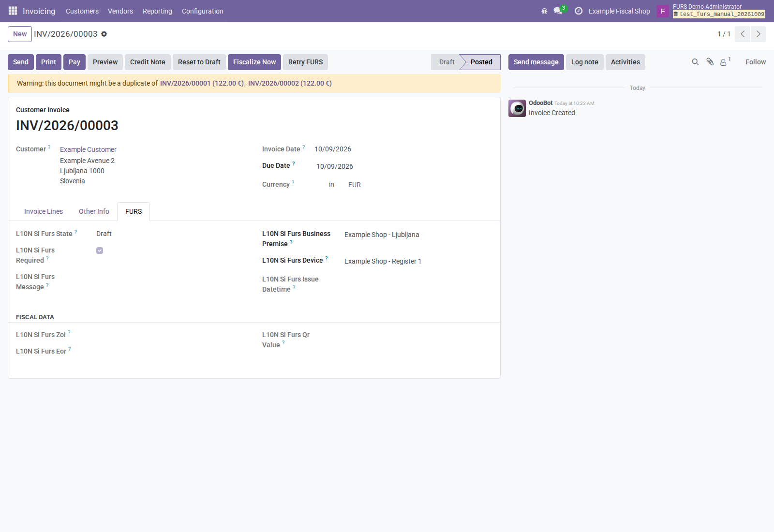774x532 pixels.
Task: Click the Preview button
Action: pos(105,62)
